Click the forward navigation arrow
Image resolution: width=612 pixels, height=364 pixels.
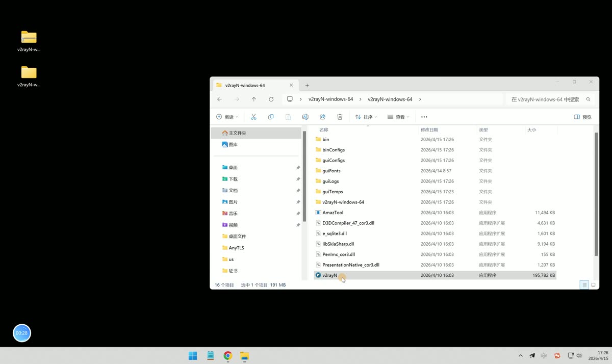237,99
